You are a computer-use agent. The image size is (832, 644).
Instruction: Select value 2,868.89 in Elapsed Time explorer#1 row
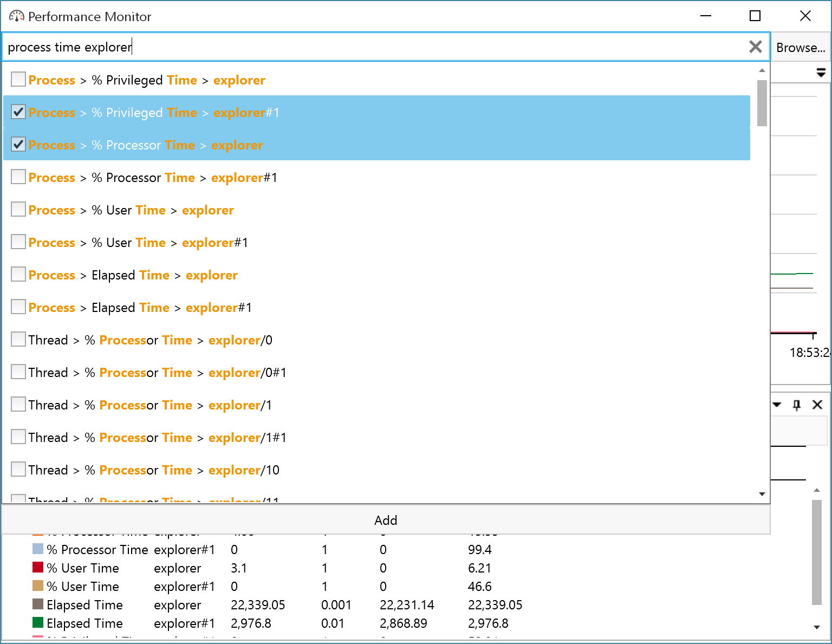click(404, 623)
